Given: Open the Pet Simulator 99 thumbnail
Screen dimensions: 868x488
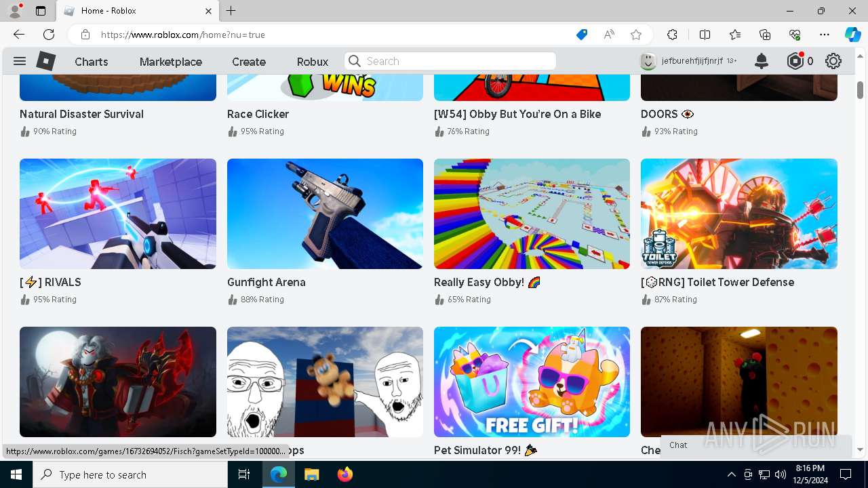Looking at the screenshot, I should 532,382.
